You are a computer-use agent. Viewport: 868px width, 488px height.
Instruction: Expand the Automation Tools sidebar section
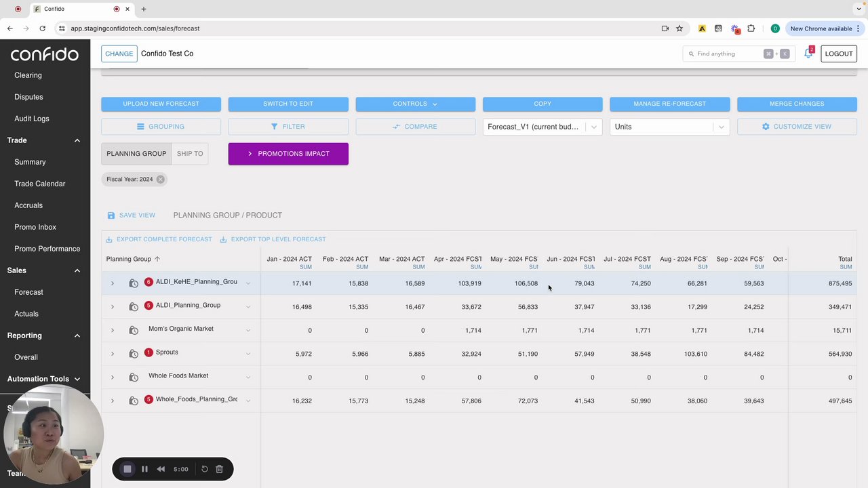point(77,379)
